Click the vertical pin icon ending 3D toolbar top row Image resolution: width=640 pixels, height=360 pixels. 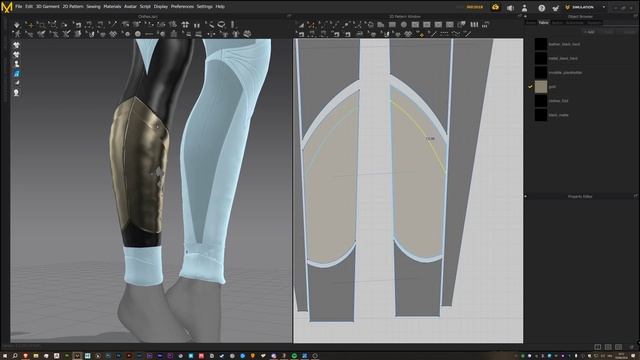(x=233, y=24)
